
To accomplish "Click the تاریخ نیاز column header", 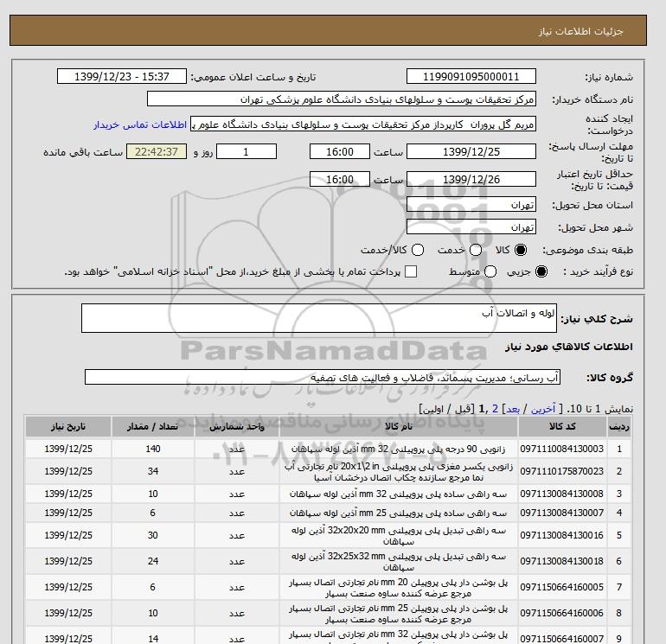I will tap(68, 427).
